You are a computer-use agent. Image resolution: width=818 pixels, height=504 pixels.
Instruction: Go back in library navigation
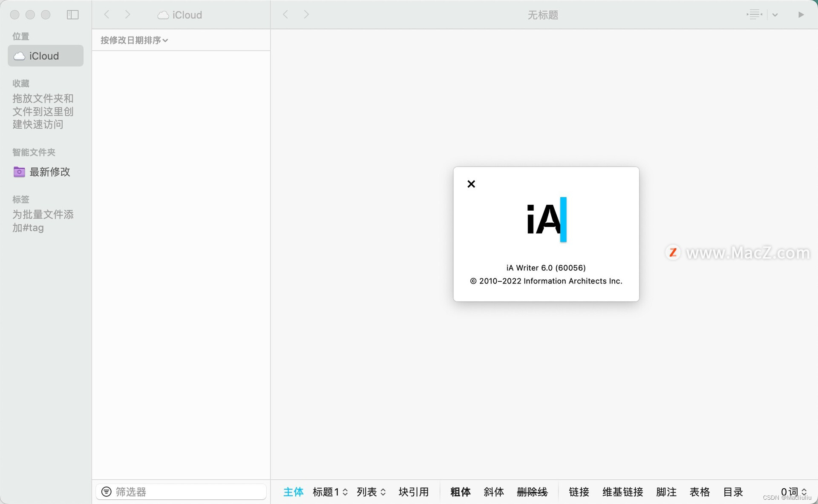tap(107, 15)
